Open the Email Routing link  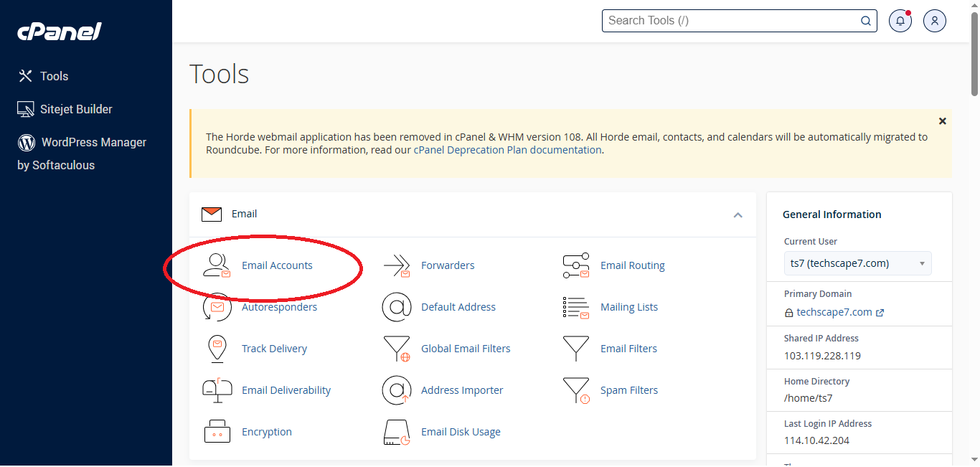[632, 265]
